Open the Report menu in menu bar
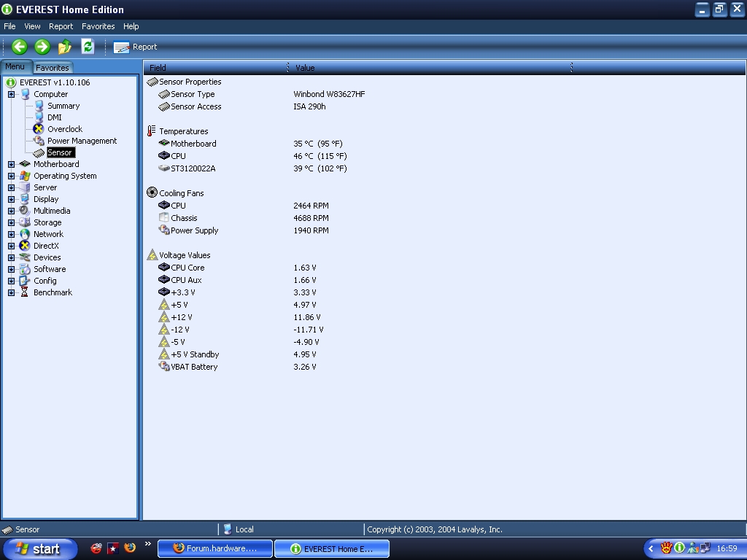Screen dimensions: 747x560 (x=61, y=26)
